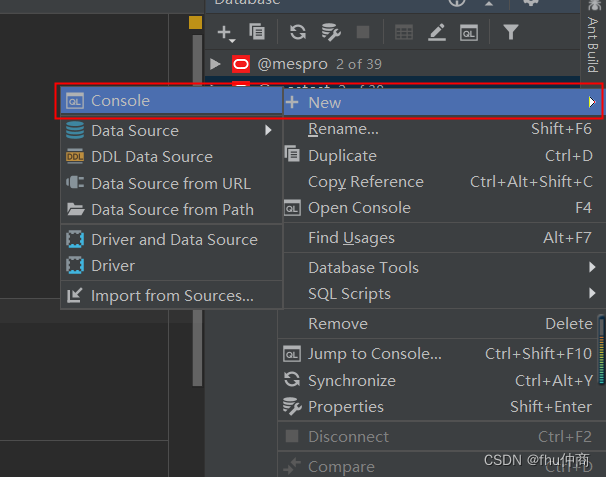Viewport: 606px width, 477px height.
Task: Choose Rename... from context menu
Action: click(443, 129)
